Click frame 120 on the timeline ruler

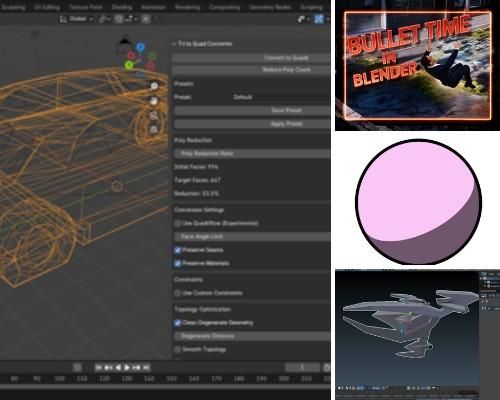click(104, 379)
